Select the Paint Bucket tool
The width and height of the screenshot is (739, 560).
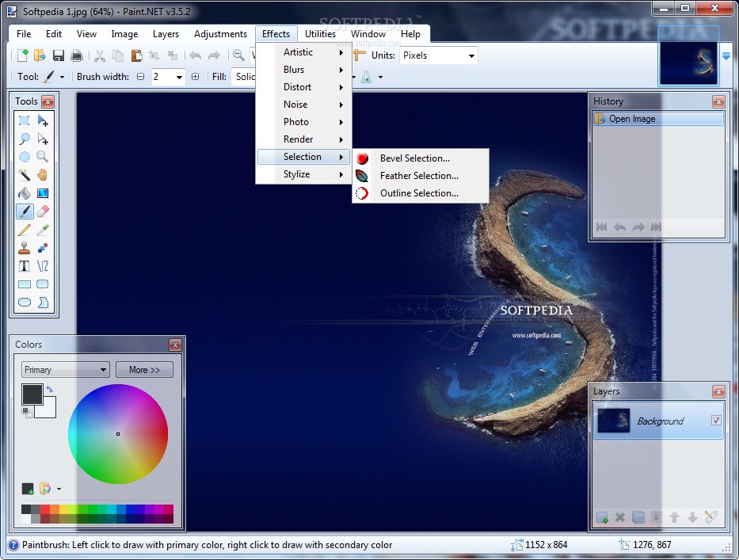(x=24, y=193)
